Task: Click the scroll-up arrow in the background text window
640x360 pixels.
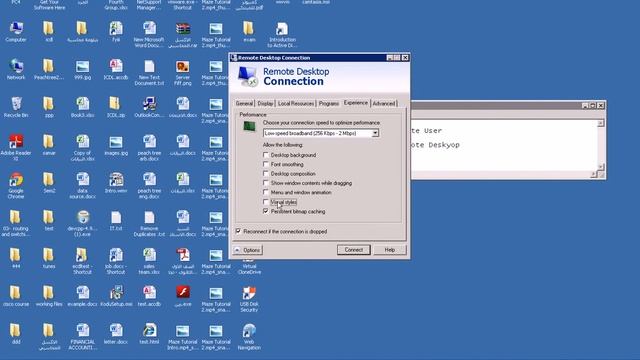Action: (x=600, y=124)
